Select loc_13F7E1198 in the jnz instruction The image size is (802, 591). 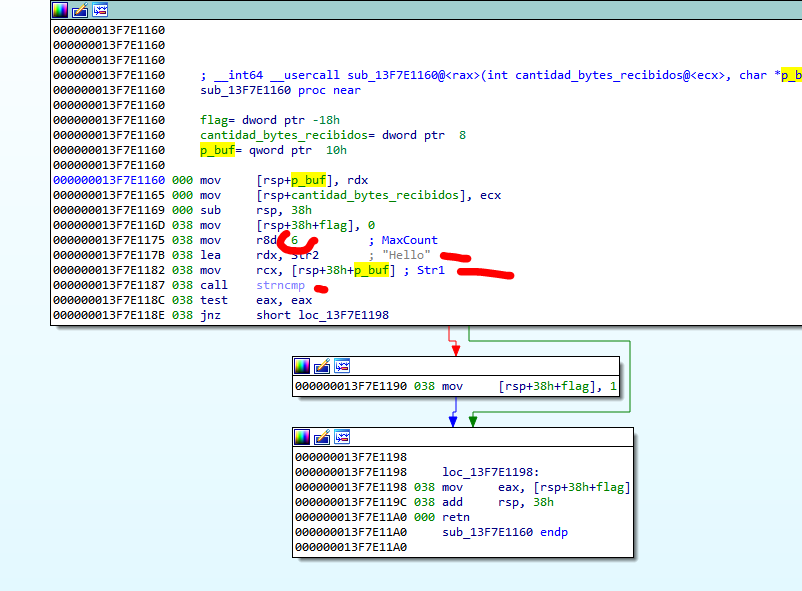point(337,315)
